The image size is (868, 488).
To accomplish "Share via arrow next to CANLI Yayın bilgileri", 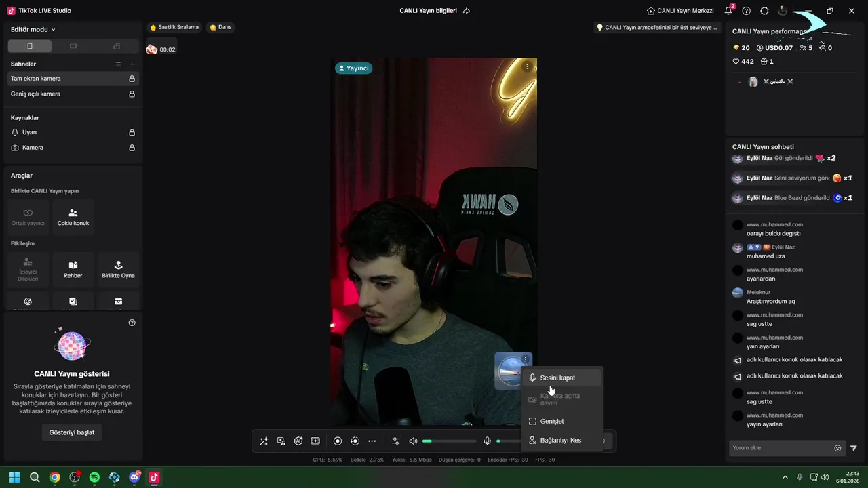I will click(x=467, y=11).
